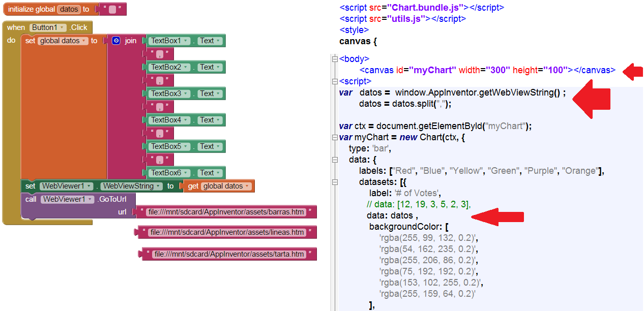644x311 pixels.
Task: Select the lineas.htm URL string block
Action: pyautogui.click(x=226, y=233)
